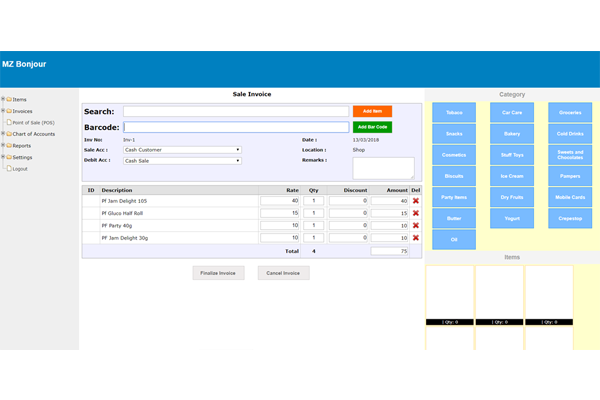Expand the Reports tree node

[4, 146]
